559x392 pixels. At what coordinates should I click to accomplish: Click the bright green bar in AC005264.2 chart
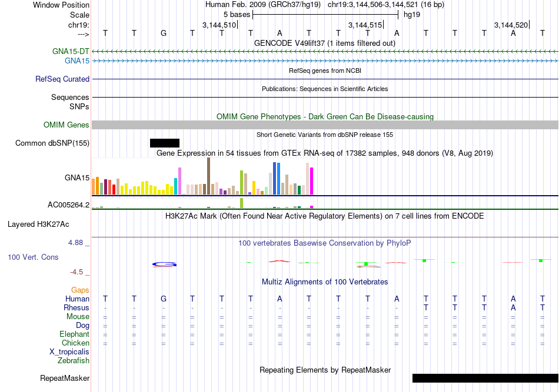(242, 203)
